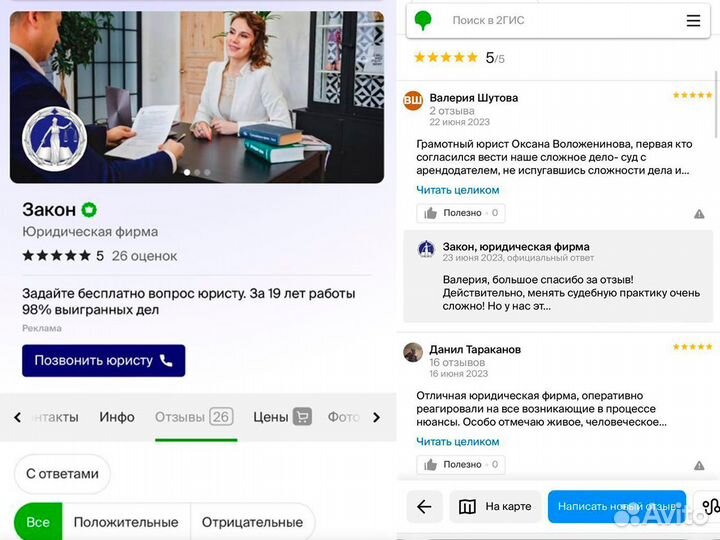This screenshot has height=540, width=720.
Task: Expand Валерия Шутова's review with Читать целиком
Action: 458,190
